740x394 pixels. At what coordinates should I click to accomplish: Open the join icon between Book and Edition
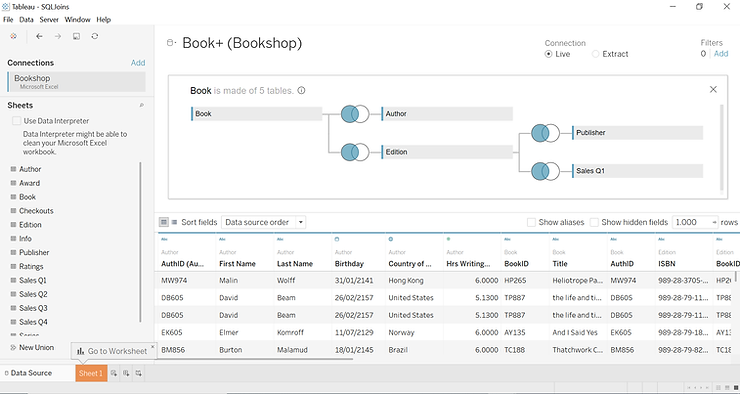(x=355, y=152)
